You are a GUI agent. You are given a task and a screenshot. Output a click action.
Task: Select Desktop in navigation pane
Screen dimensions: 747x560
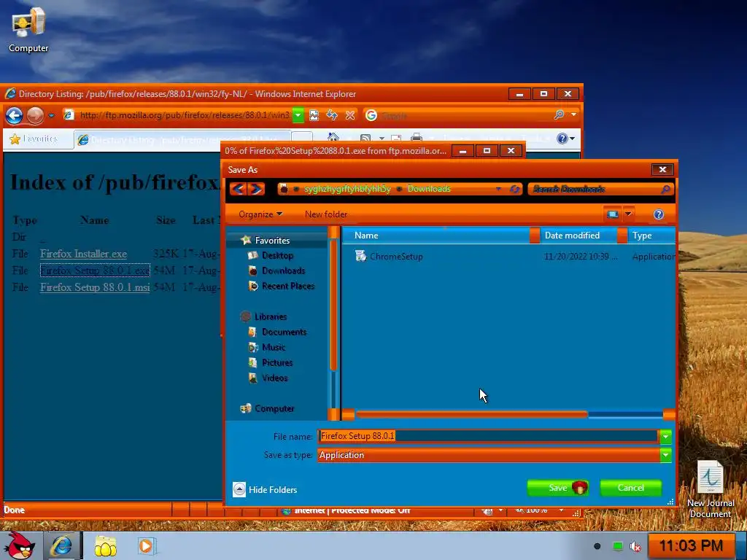[277, 256]
